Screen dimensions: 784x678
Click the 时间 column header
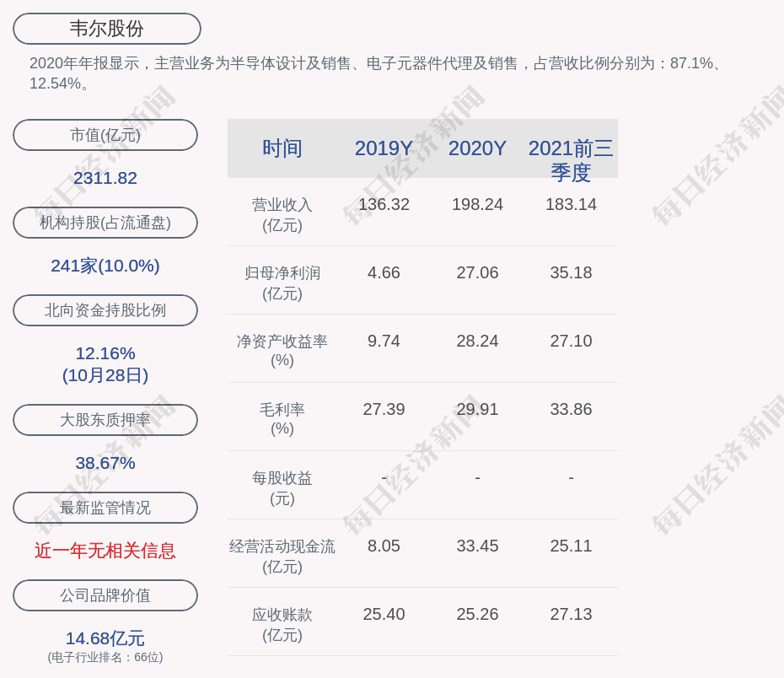coord(282,148)
